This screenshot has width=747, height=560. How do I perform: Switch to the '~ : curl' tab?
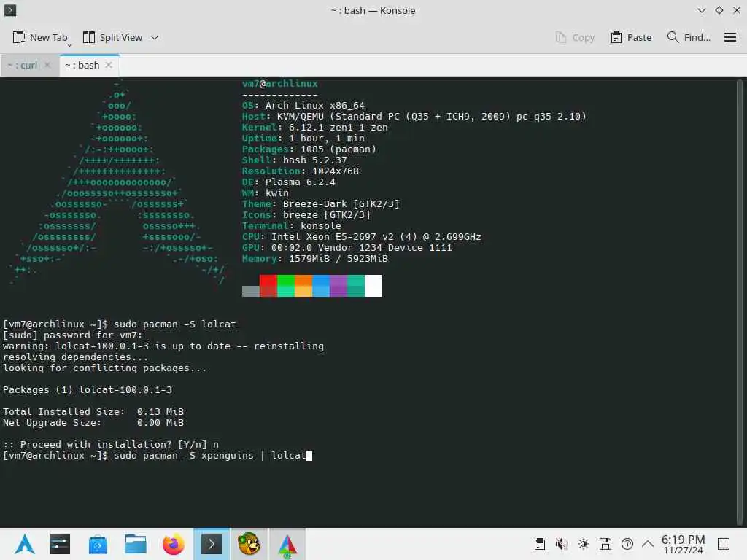[23, 65]
